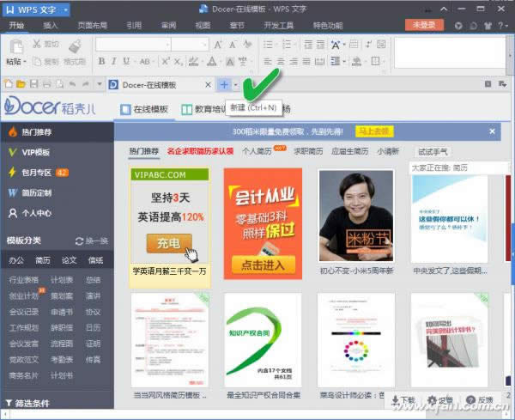The height and width of the screenshot is (420, 515).
Task: Click the 未登录 login button
Action: (424, 25)
